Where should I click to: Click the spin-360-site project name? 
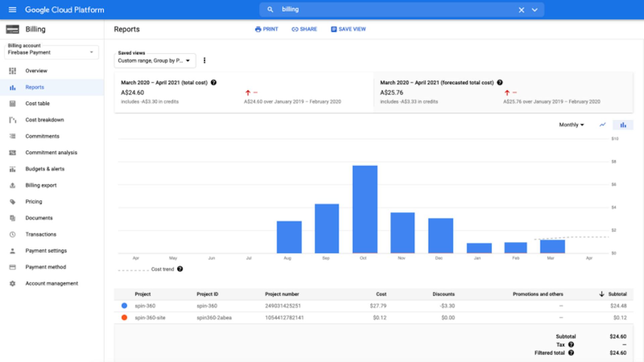(150, 317)
